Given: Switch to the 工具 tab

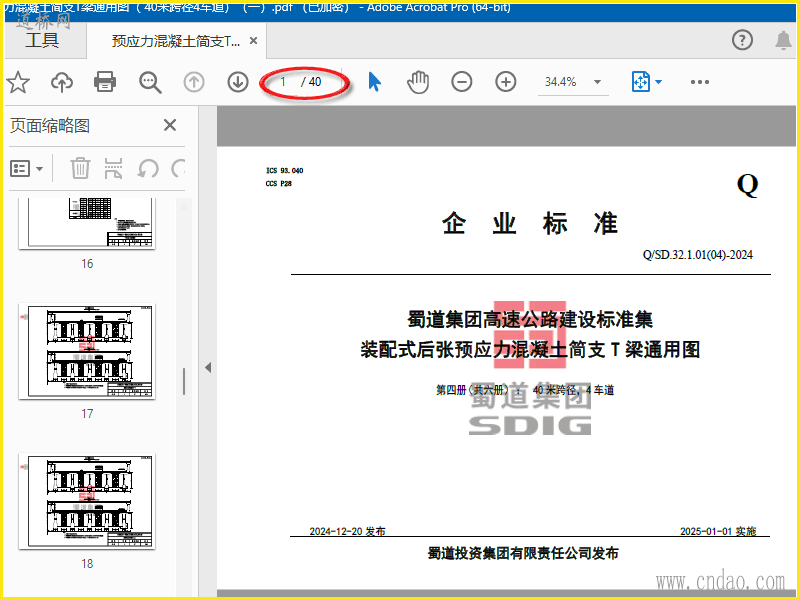Looking at the screenshot, I should pos(42,40).
